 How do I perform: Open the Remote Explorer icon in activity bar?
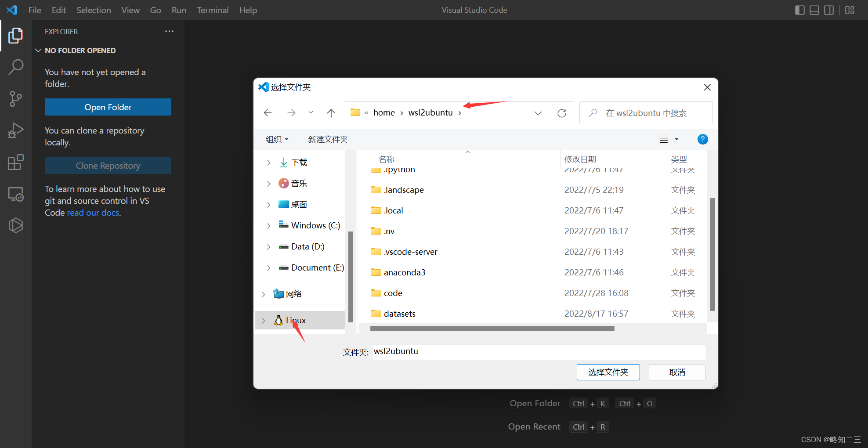click(16, 194)
